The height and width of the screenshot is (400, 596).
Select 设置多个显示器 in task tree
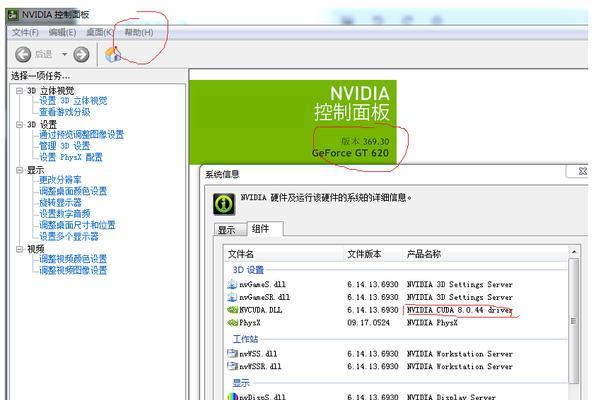(x=69, y=237)
